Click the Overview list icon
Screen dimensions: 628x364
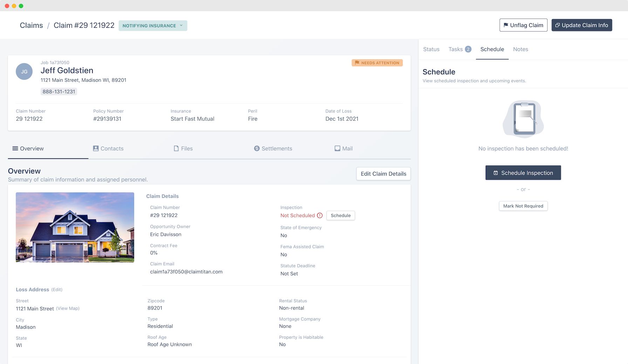[x=14, y=148]
